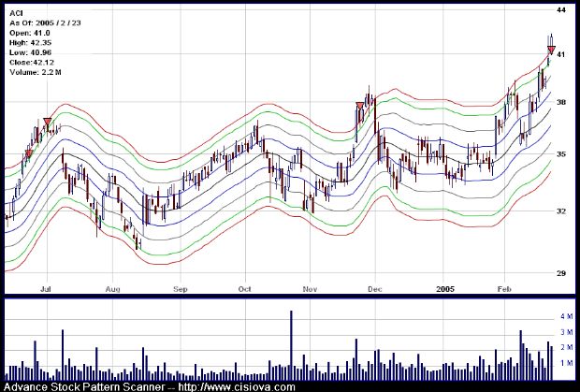Click the Aug month label on the time axis
The image size is (580, 392).
pyautogui.click(x=112, y=289)
